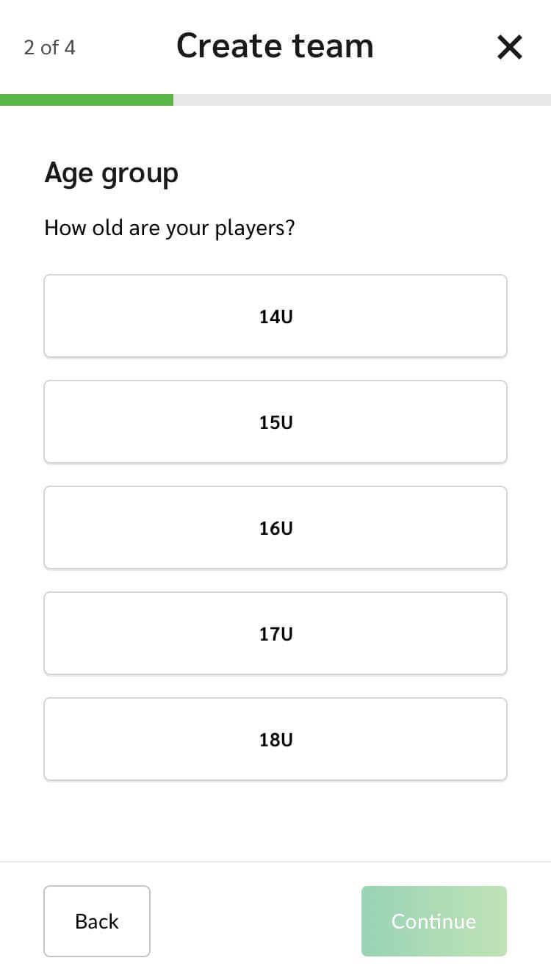Click the 'How old are your players?' text

click(x=169, y=228)
